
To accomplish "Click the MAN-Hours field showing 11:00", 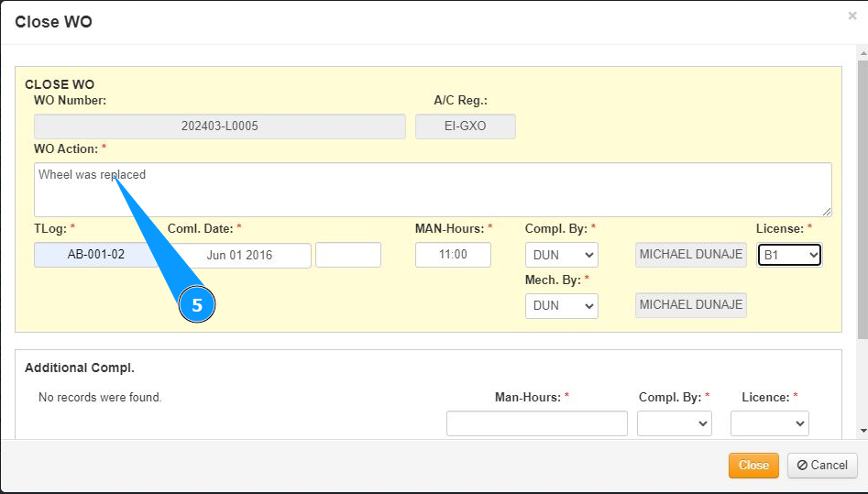I will coord(454,255).
